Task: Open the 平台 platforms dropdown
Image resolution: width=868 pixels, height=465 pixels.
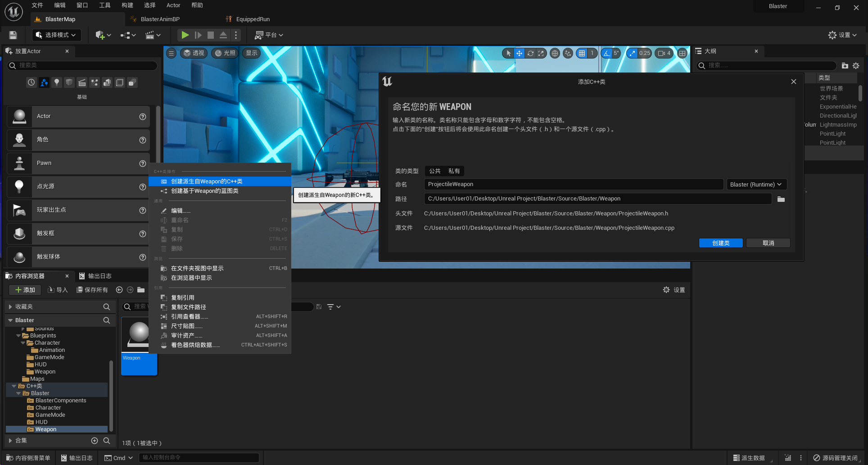Action: pyautogui.click(x=269, y=35)
